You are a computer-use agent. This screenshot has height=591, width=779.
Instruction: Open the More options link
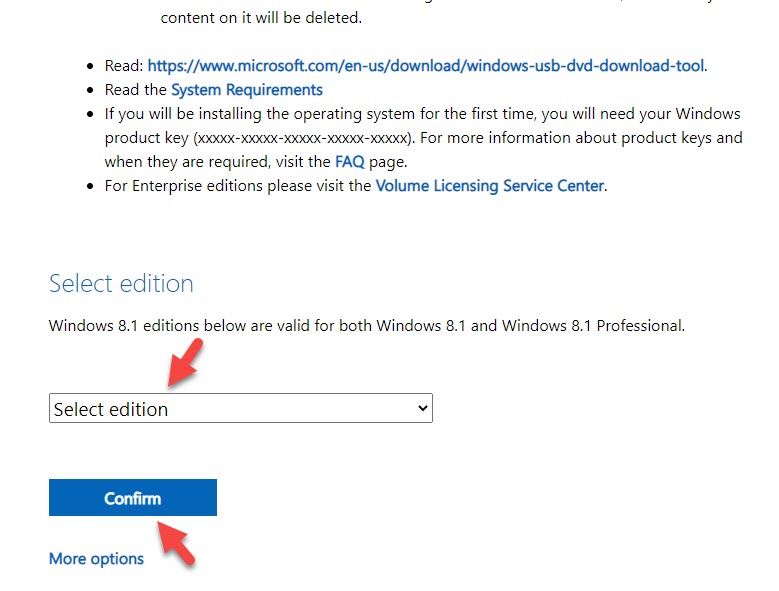pos(96,559)
